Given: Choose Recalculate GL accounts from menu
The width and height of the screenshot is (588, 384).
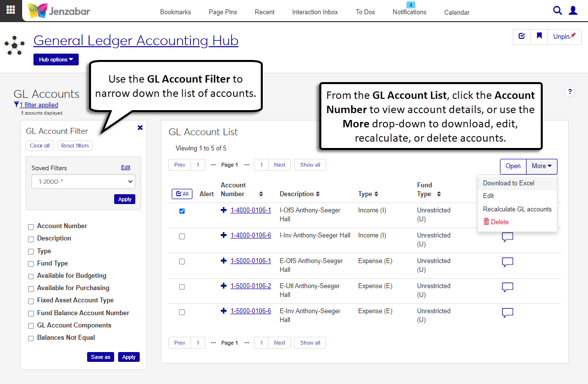Looking at the screenshot, I should [x=517, y=209].
